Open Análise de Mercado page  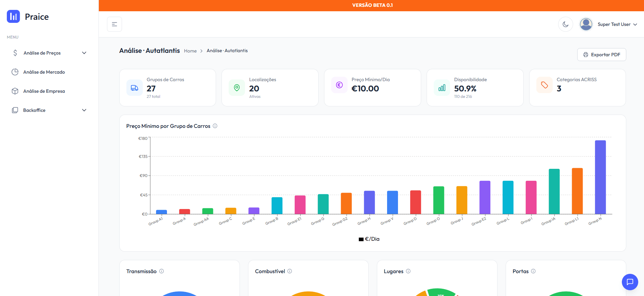(x=44, y=72)
